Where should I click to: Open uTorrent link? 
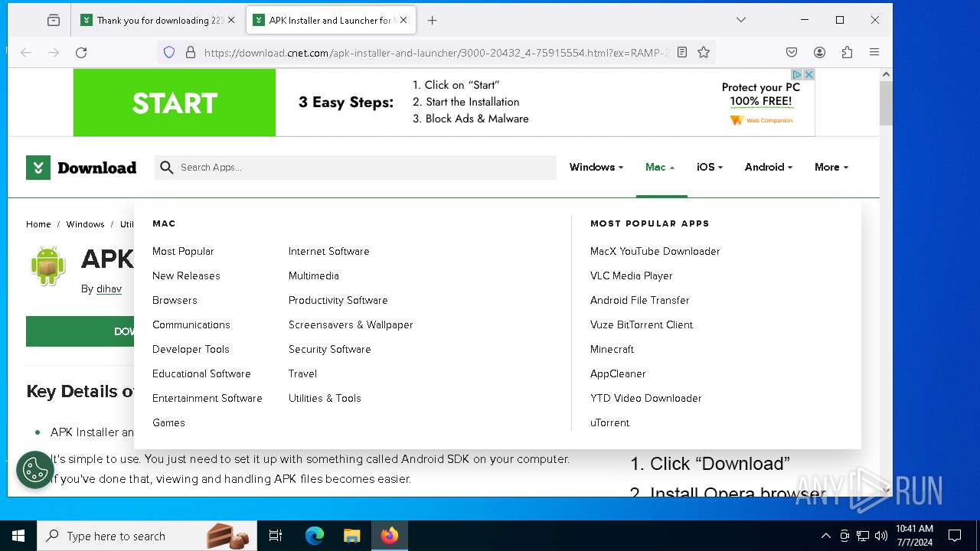coord(609,422)
